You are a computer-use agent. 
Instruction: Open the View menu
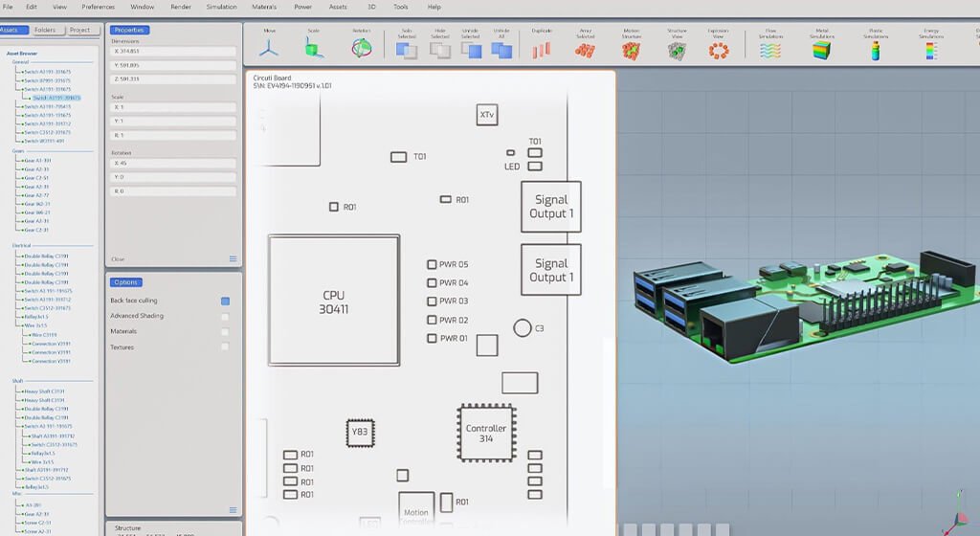(59, 7)
